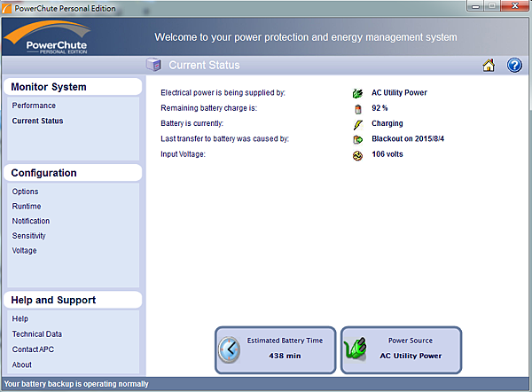Click the Help and Support section header

coord(73,300)
